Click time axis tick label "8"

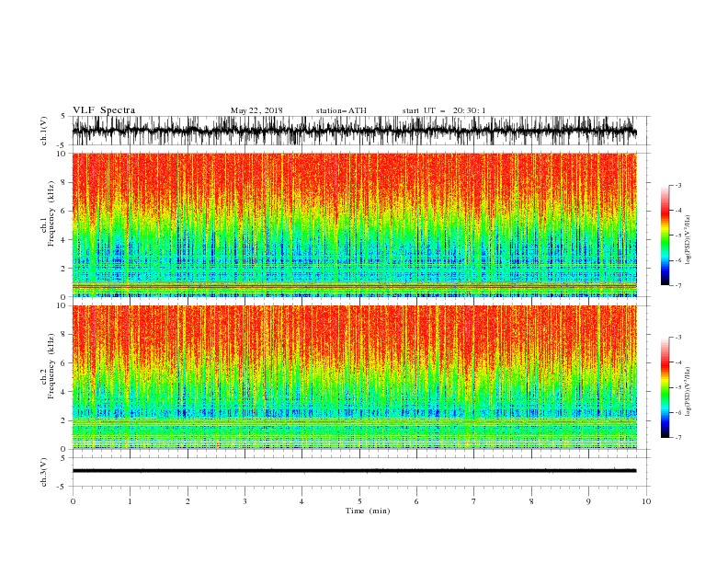point(531,501)
